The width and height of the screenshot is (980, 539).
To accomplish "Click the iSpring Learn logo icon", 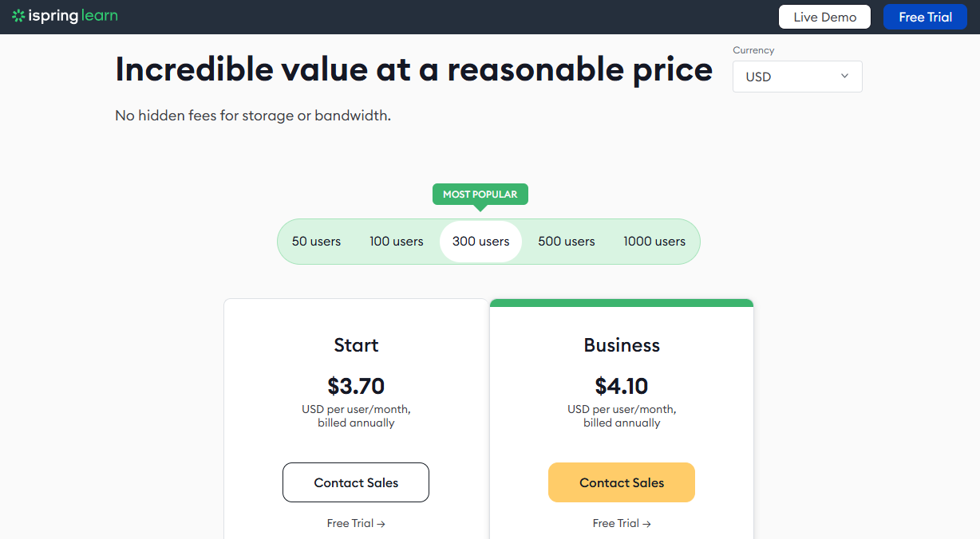I will pyautogui.click(x=18, y=16).
